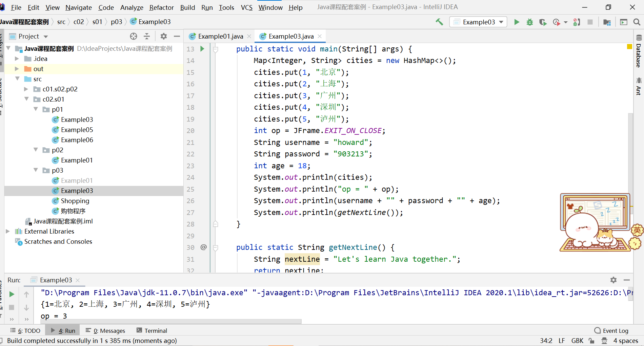Collapse all in Project panel

pos(147,36)
